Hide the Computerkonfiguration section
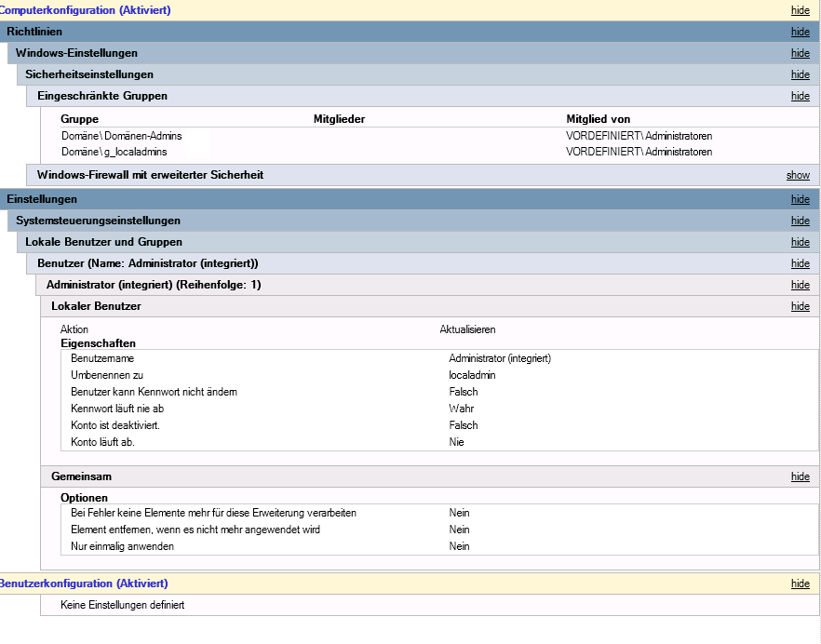Screen dimensions: 821x644 click(x=801, y=10)
